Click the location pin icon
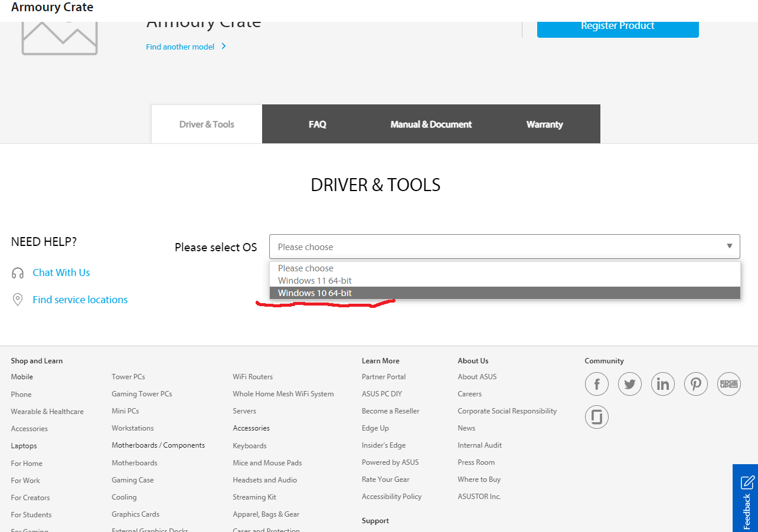The image size is (758, 532). tap(18, 300)
